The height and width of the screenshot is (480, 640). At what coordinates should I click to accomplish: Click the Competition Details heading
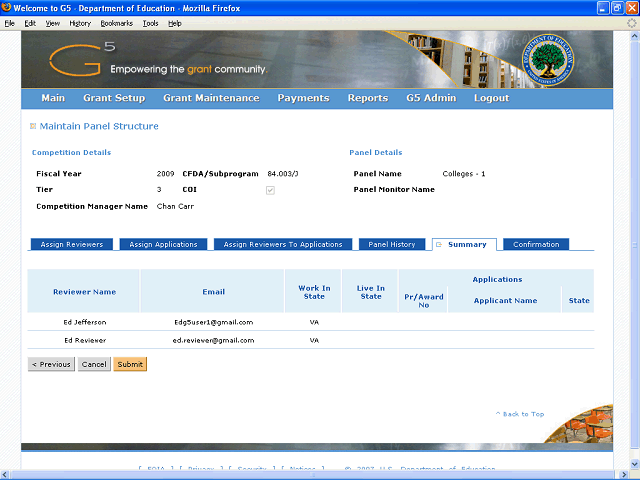pos(71,152)
